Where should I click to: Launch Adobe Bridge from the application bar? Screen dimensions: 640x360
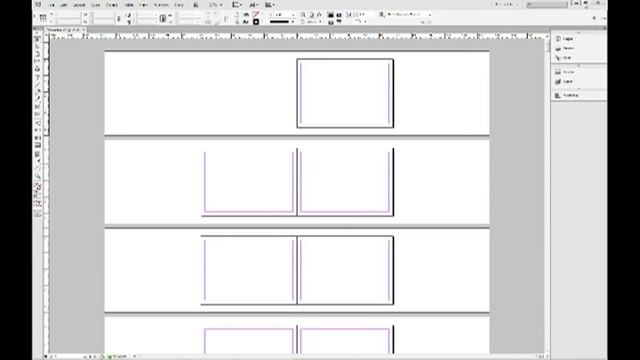[196, 5]
